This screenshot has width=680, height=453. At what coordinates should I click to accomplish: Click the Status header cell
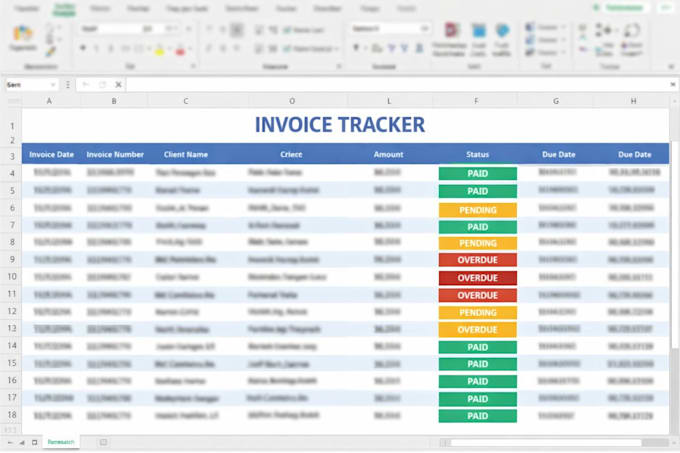477,154
